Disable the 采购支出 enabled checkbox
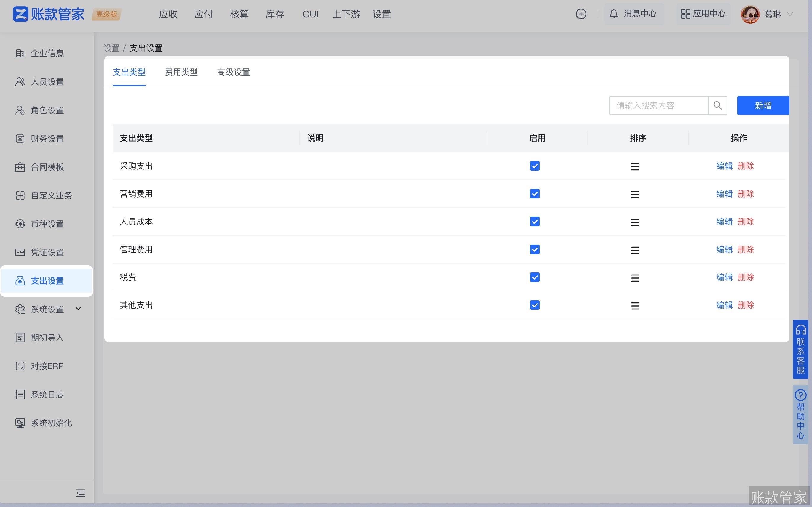The width and height of the screenshot is (812, 507). pyautogui.click(x=535, y=166)
